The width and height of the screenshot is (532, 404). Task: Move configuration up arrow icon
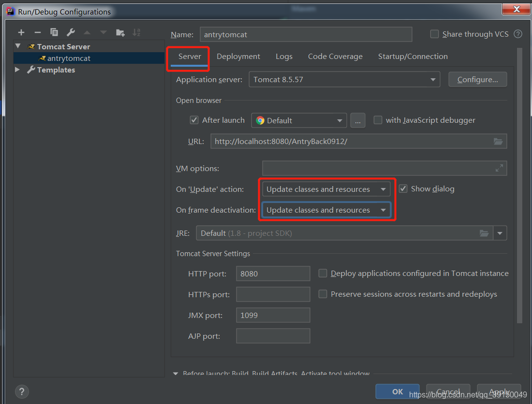87,32
